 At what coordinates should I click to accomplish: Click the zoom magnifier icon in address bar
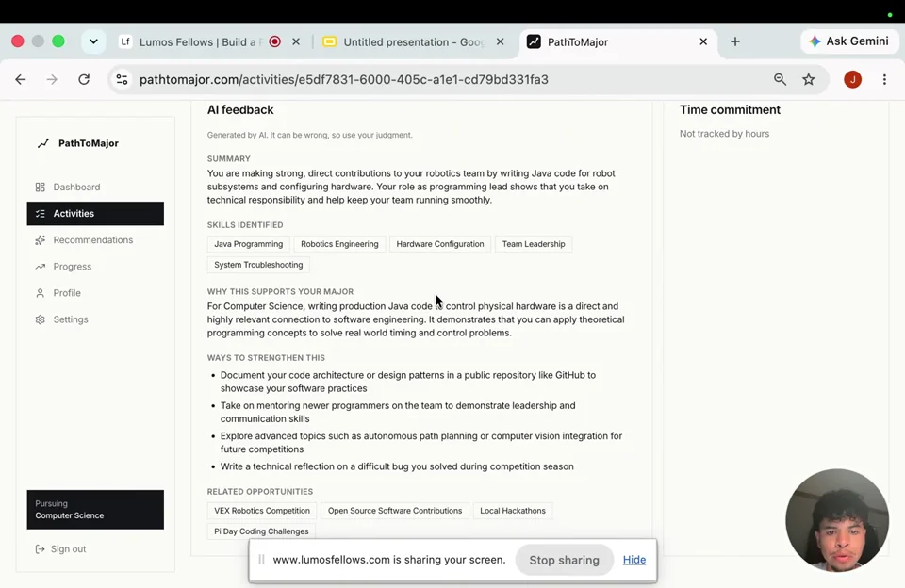pos(780,80)
